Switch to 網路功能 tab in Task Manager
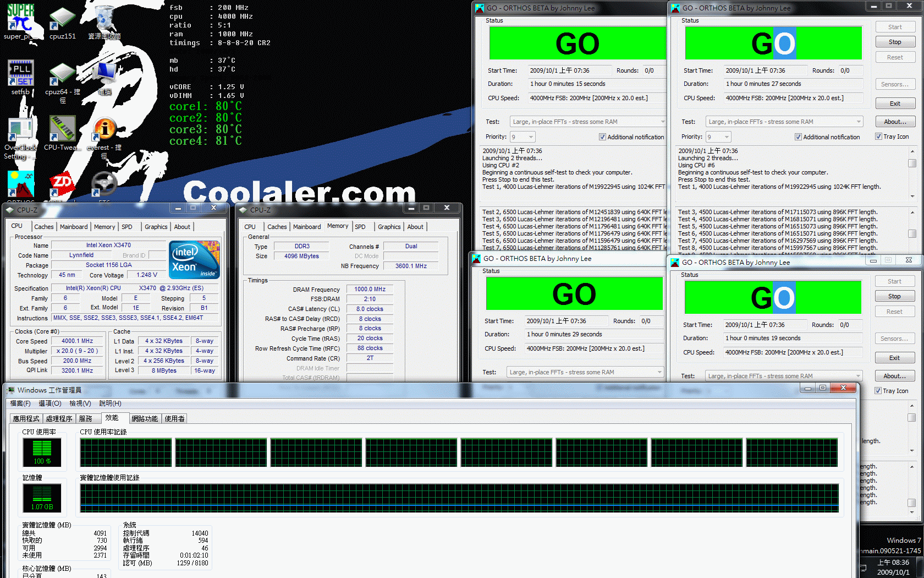924x578 pixels. pyautogui.click(x=145, y=419)
